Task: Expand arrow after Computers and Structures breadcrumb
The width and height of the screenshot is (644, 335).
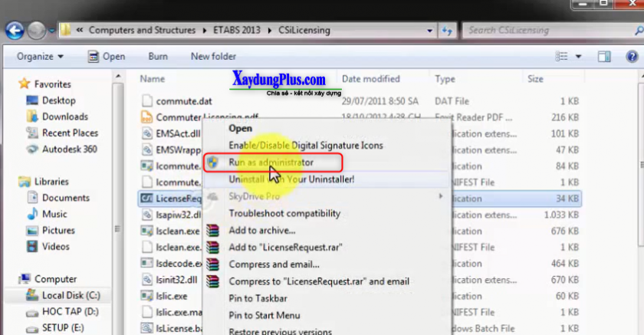Action: click(204, 31)
